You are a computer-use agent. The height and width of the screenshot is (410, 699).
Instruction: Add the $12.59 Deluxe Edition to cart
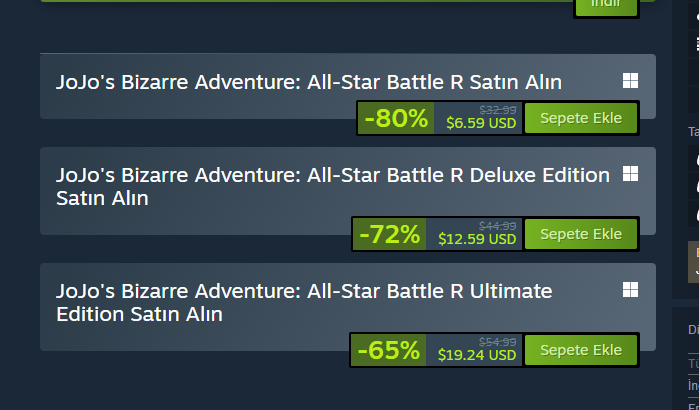click(580, 234)
